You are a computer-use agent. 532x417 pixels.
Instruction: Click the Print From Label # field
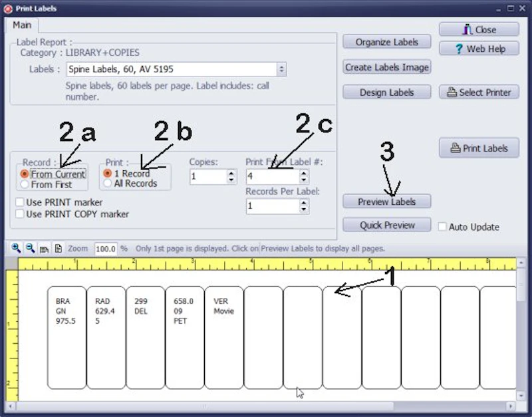273,176
